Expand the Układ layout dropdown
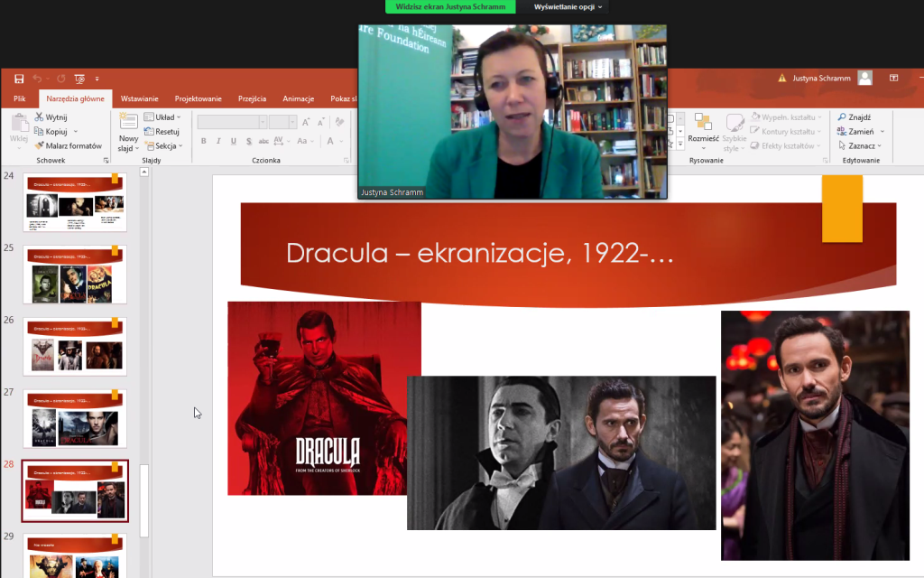The width and height of the screenshot is (924, 578). 163,117
